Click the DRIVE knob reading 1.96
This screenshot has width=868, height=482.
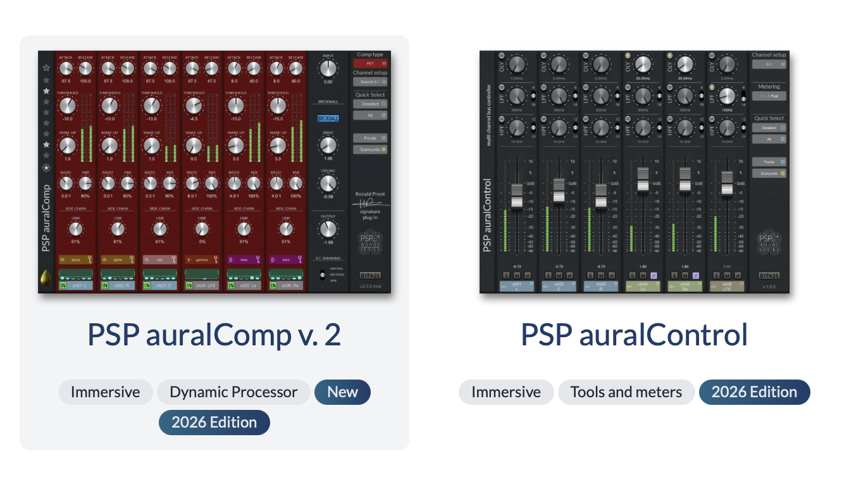point(328,144)
